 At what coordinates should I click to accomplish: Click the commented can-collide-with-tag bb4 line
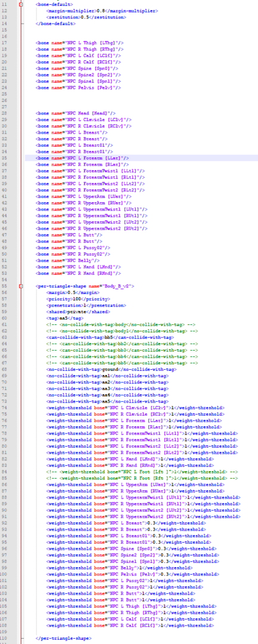click(x=123, y=357)
